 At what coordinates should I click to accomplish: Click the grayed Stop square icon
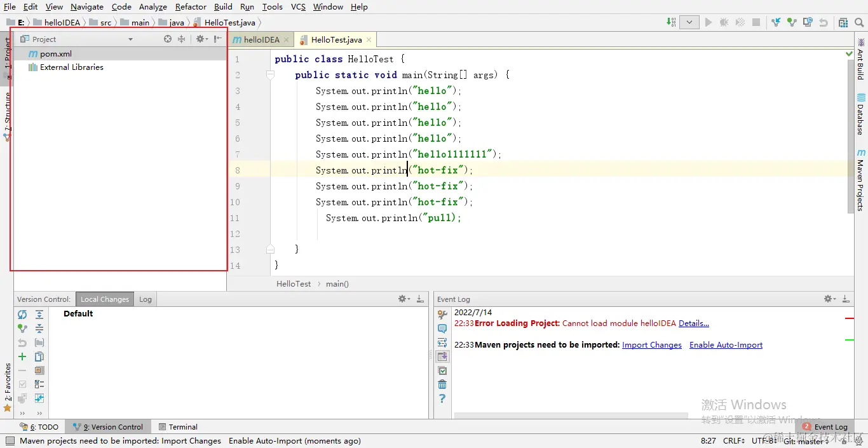click(x=756, y=22)
